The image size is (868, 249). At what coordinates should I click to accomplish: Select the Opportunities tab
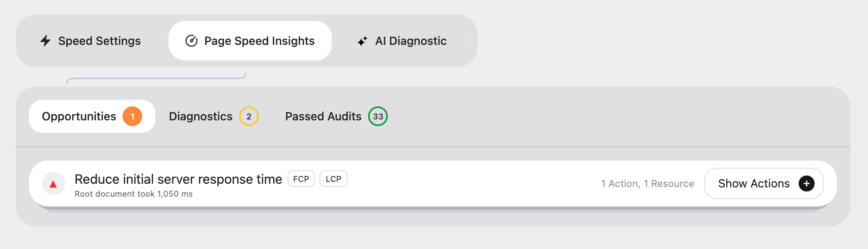(92, 116)
